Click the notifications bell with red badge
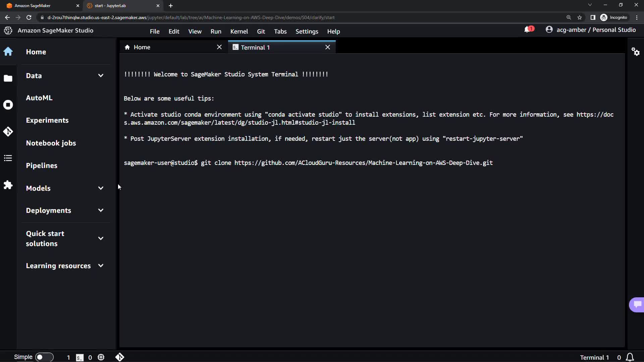 tap(528, 30)
